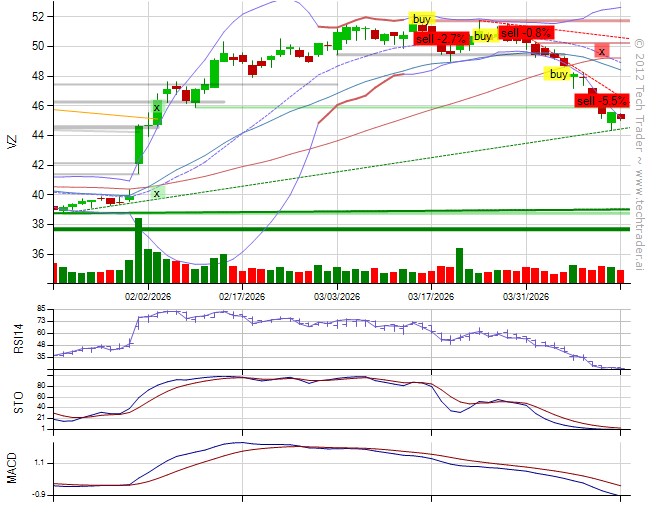Click the green x marker near price 46

point(157,106)
